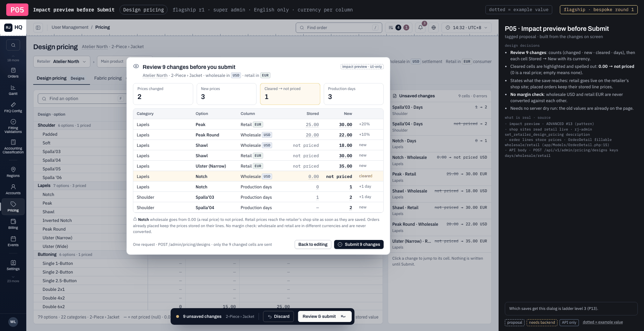Screen dimensions: 644x331
Task: Open Settings in the sidebar
Action: point(13,265)
